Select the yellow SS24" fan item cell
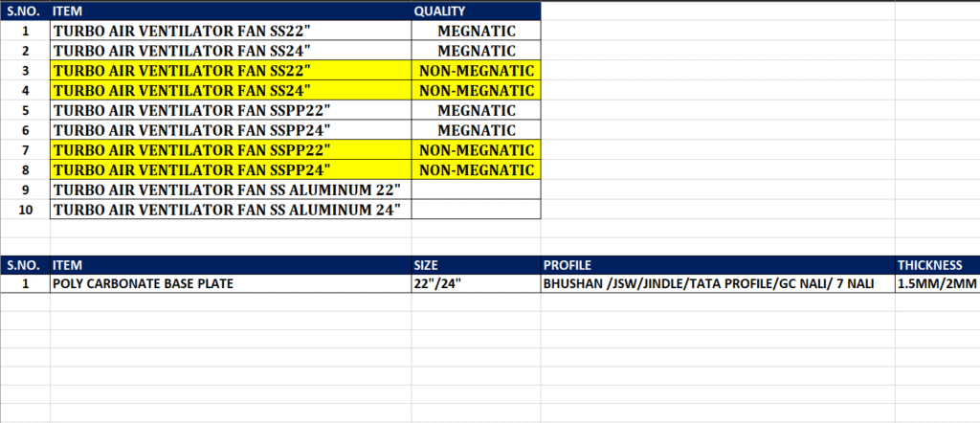The image size is (980, 423). pos(230,91)
